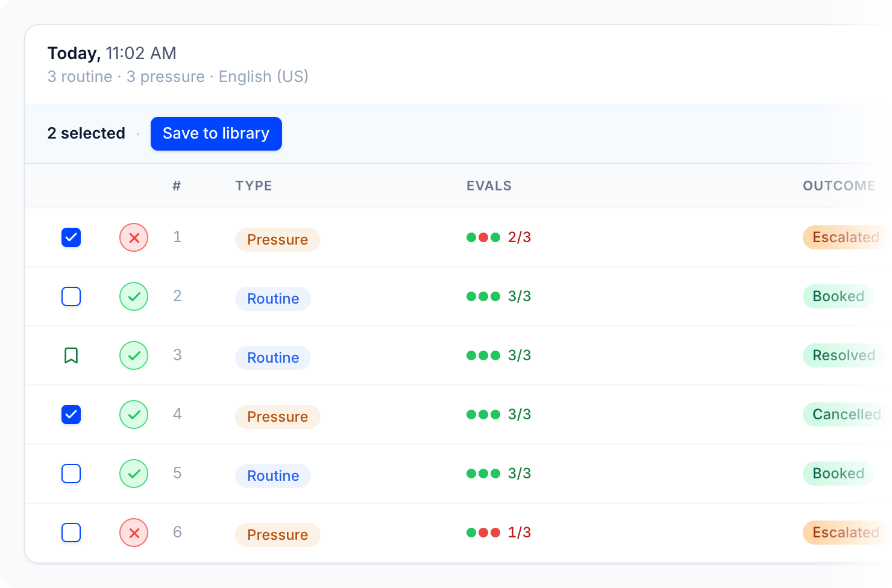
Task: Click the 2/3 eval score
Action: [x=520, y=237]
